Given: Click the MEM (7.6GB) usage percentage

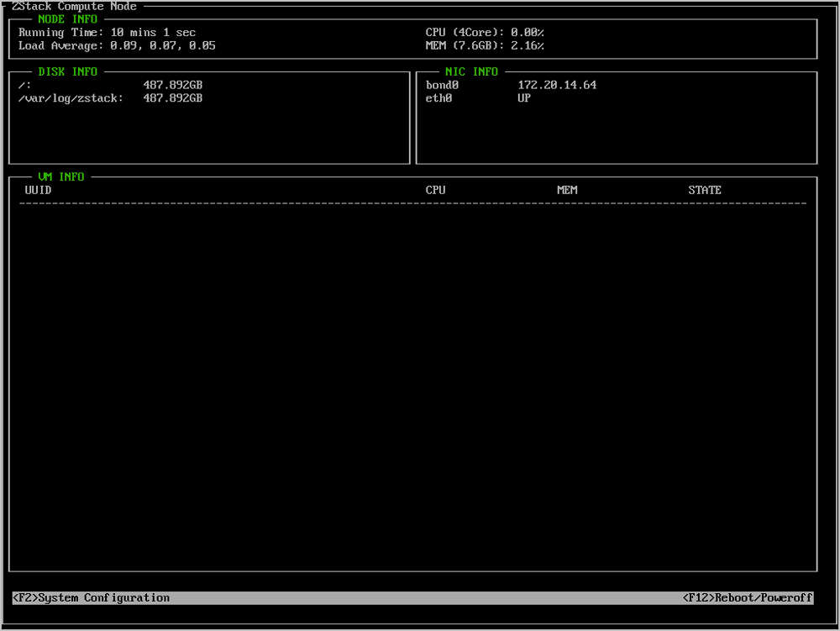Looking at the screenshot, I should tap(528, 46).
